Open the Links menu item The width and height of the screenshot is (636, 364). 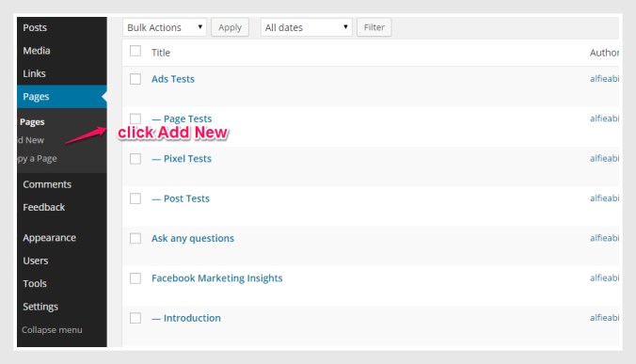coord(34,73)
